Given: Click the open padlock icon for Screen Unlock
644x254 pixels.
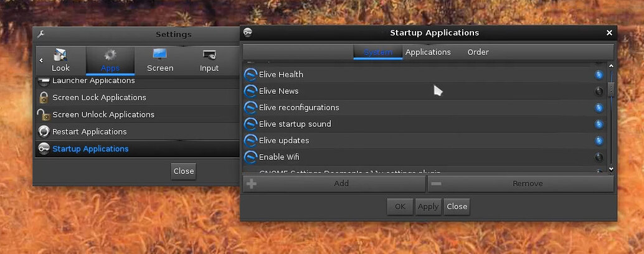Looking at the screenshot, I should click(x=43, y=115).
